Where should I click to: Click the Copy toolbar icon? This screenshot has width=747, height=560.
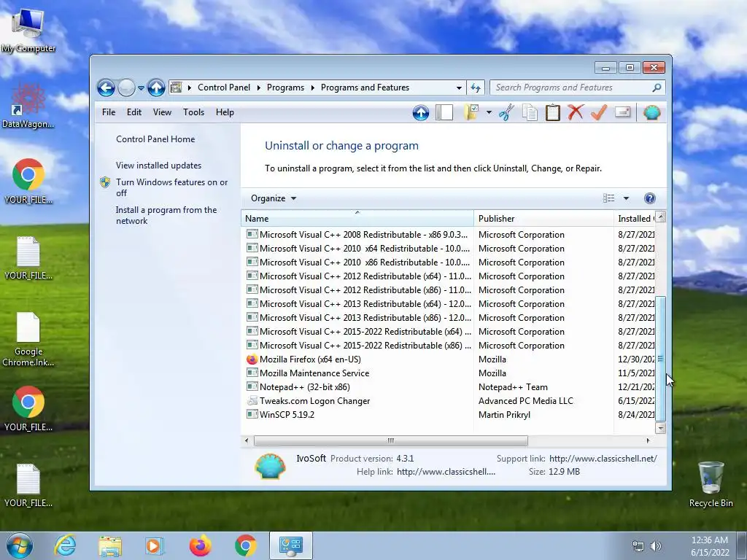[530, 113]
